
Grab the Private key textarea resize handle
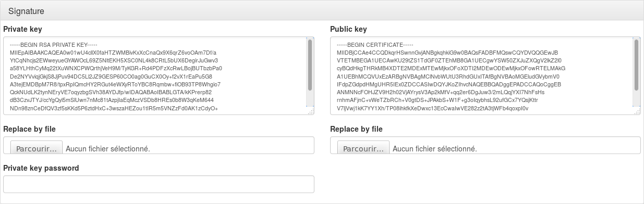[x=311, y=111]
